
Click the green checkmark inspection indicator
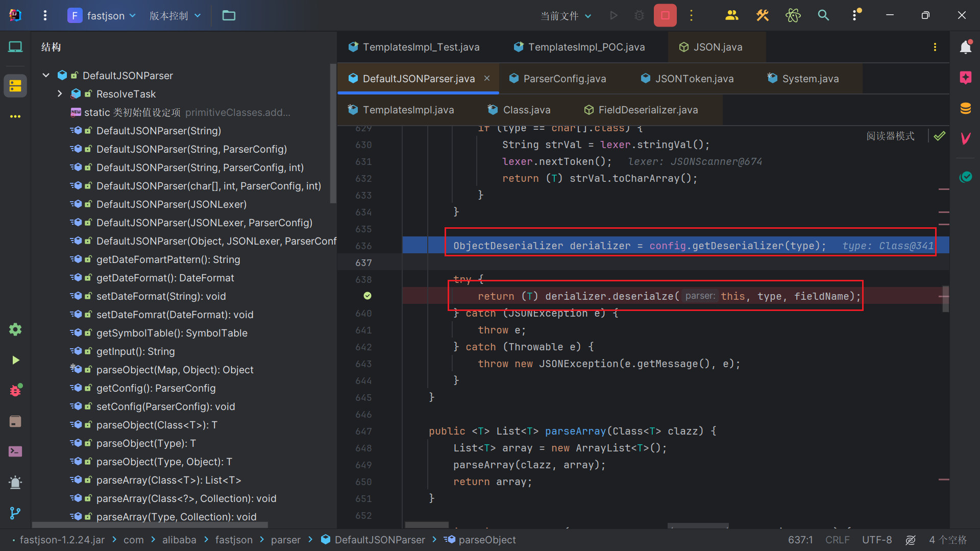[939, 136]
